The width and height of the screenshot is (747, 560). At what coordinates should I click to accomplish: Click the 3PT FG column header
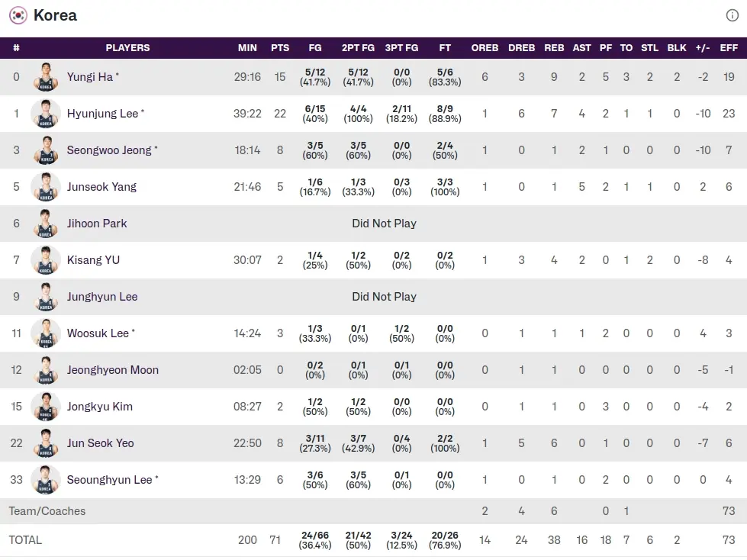[401, 47]
